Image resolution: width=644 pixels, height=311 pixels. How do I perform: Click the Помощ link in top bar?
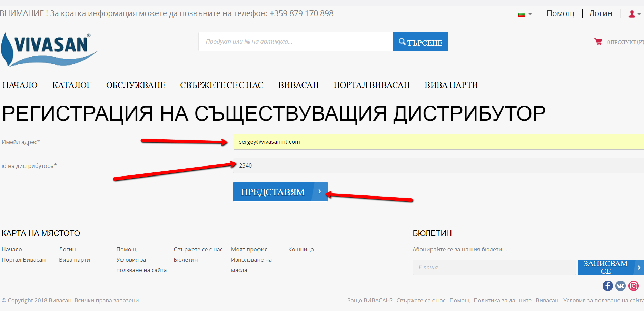coord(561,13)
